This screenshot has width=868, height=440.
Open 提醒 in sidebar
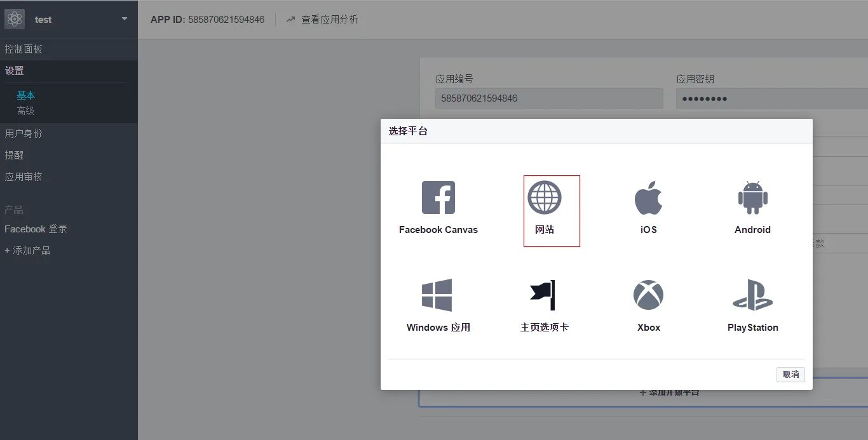coord(14,155)
